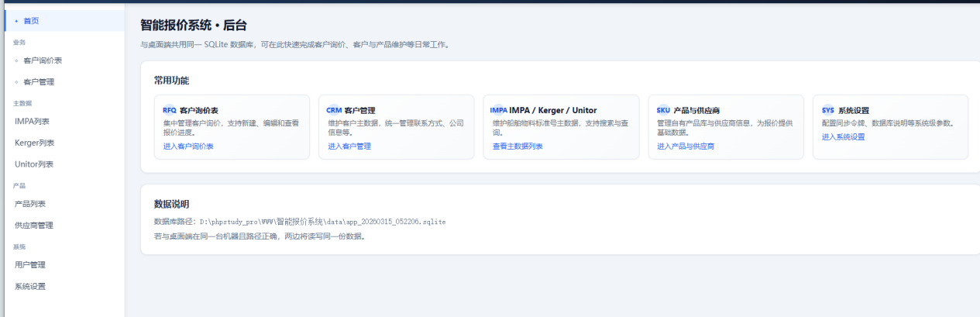
Task: Click the 产品与供应商 card title
Action: coord(697,111)
